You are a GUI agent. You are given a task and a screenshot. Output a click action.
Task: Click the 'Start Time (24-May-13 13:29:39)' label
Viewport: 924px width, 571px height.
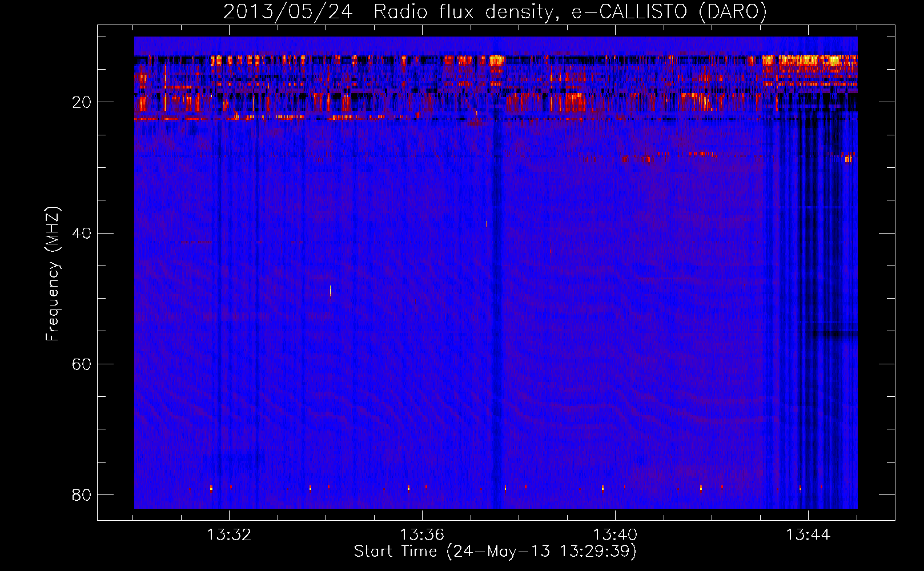coord(495,552)
